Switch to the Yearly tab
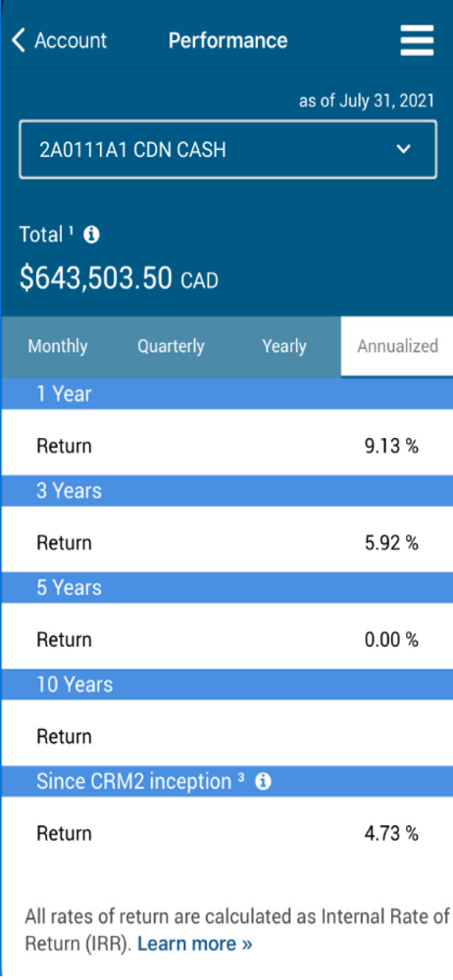 [284, 346]
